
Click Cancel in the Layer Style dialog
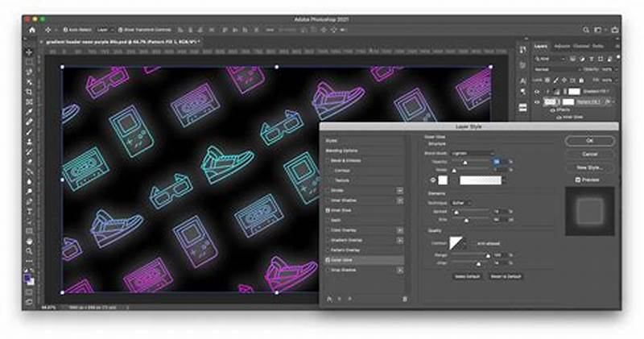pos(590,154)
